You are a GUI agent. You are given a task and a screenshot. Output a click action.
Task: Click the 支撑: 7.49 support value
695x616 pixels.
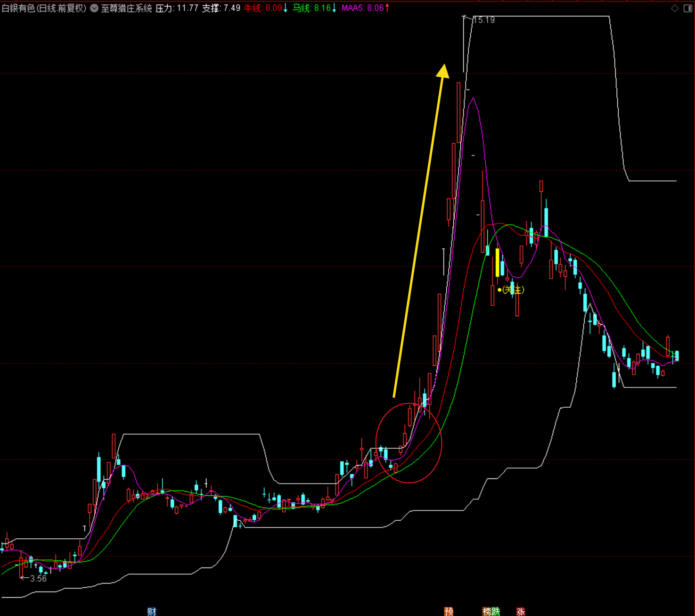[x=221, y=8]
